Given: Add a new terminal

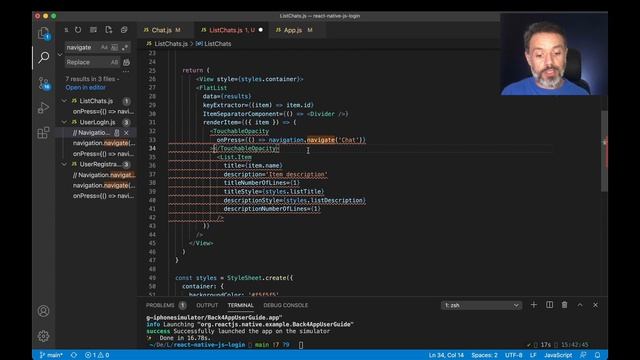Looking at the screenshot, I should tap(533, 305).
